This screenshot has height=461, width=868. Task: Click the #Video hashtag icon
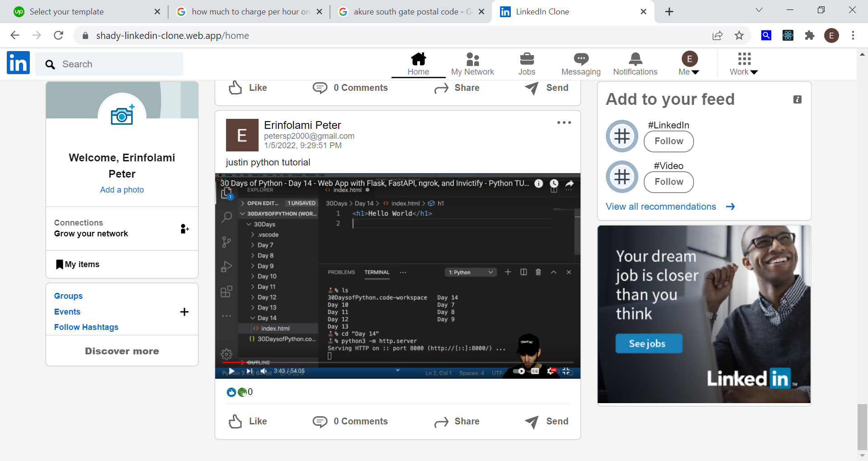click(x=622, y=177)
